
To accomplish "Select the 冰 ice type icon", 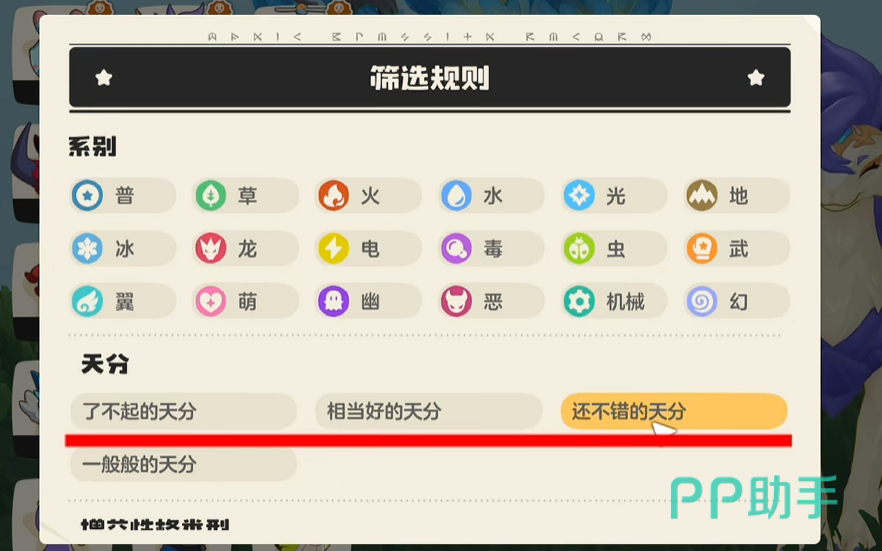I will pyautogui.click(x=87, y=249).
